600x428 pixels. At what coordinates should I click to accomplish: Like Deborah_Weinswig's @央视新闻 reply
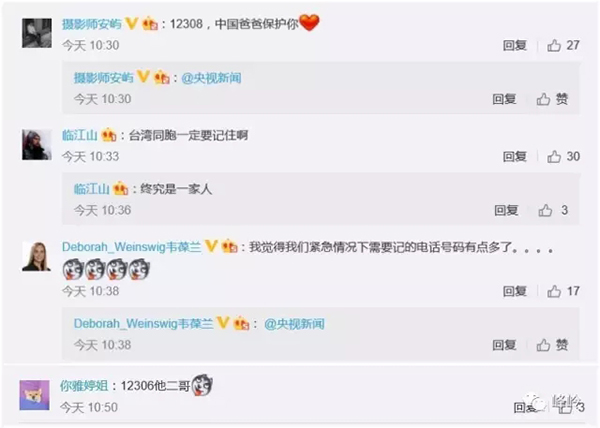552,345
